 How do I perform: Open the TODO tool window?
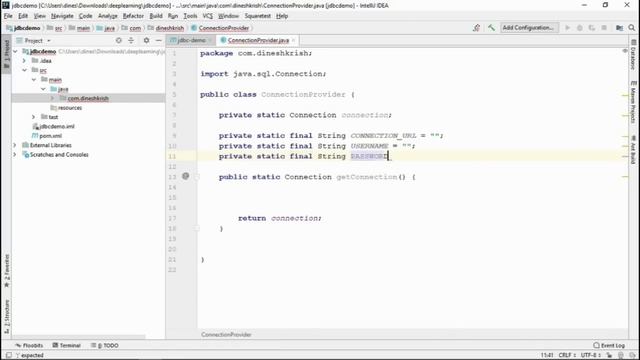tap(105, 345)
